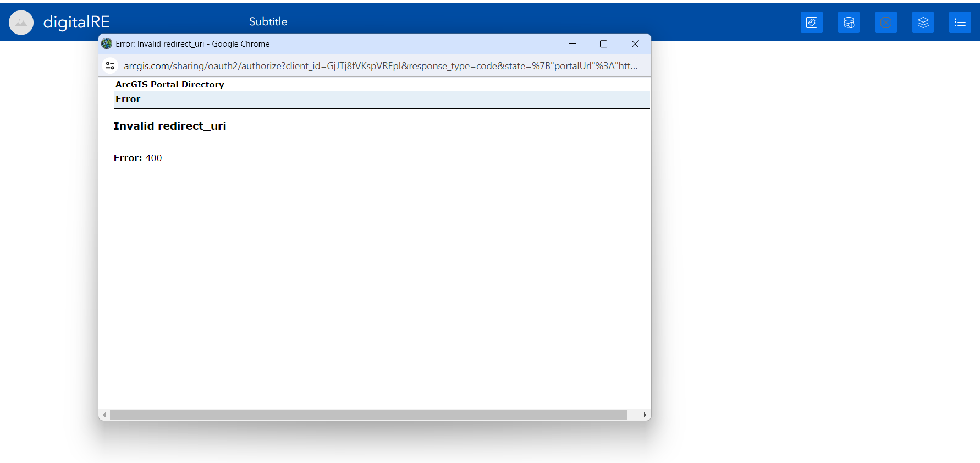Click the arcgis.com URL in address bar

coord(381,65)
